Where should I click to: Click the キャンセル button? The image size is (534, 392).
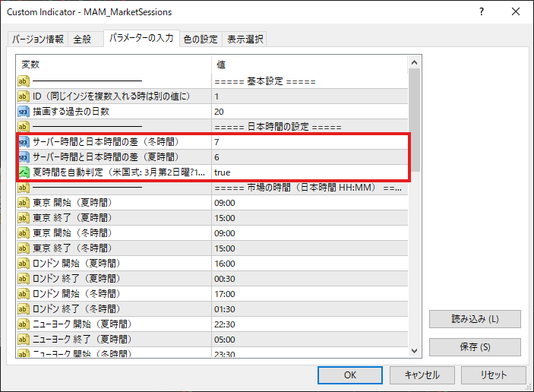click(422, 375)
